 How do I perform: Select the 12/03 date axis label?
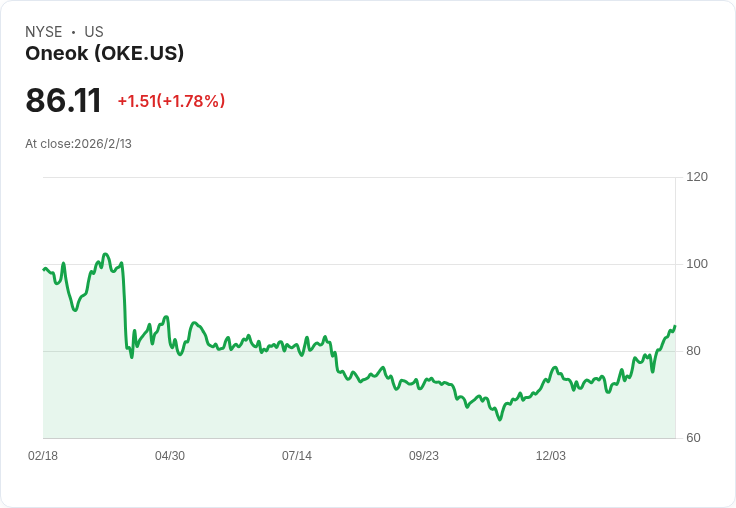[x=551, y=456]
